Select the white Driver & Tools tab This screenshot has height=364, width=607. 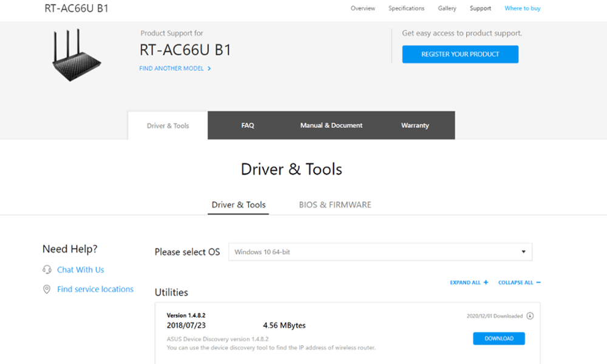point(168,126)
